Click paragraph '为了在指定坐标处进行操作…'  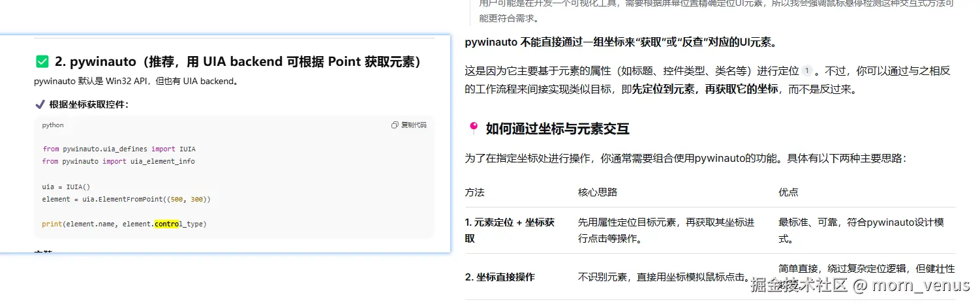[685, 159]
